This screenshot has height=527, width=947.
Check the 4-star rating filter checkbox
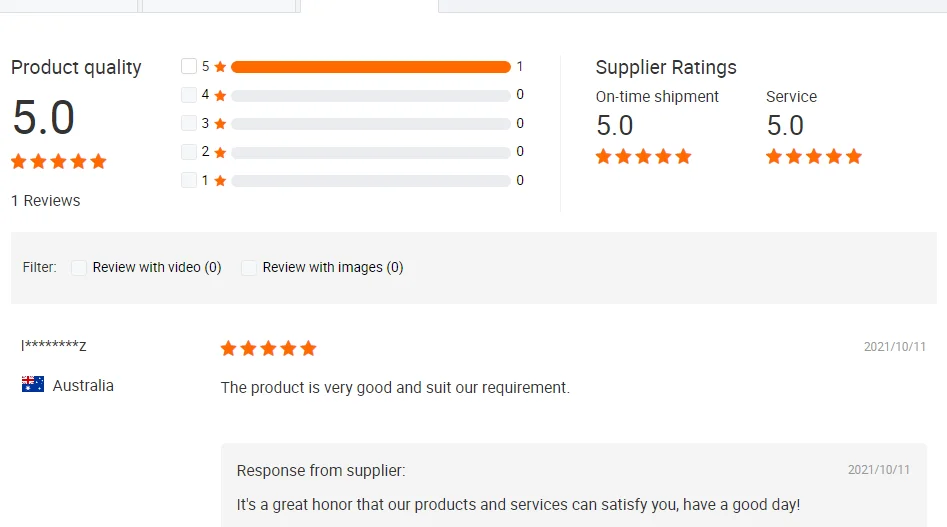click(x=189, y=95)
